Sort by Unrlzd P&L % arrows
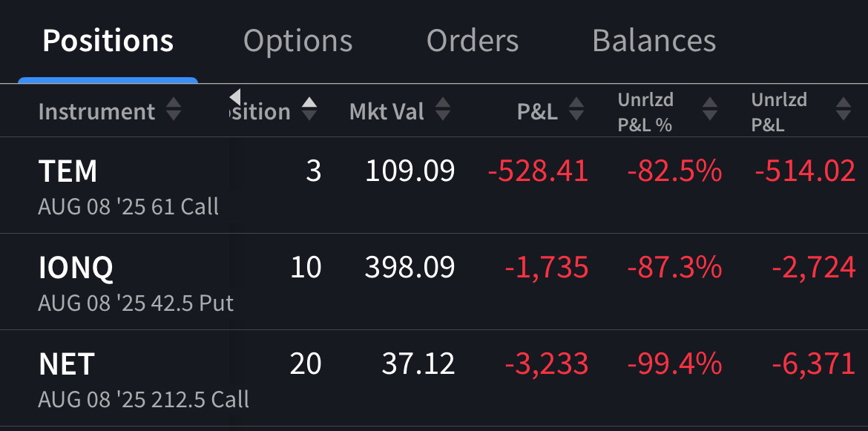This screenshot has width=868, height=431. (x=710, y=111)
